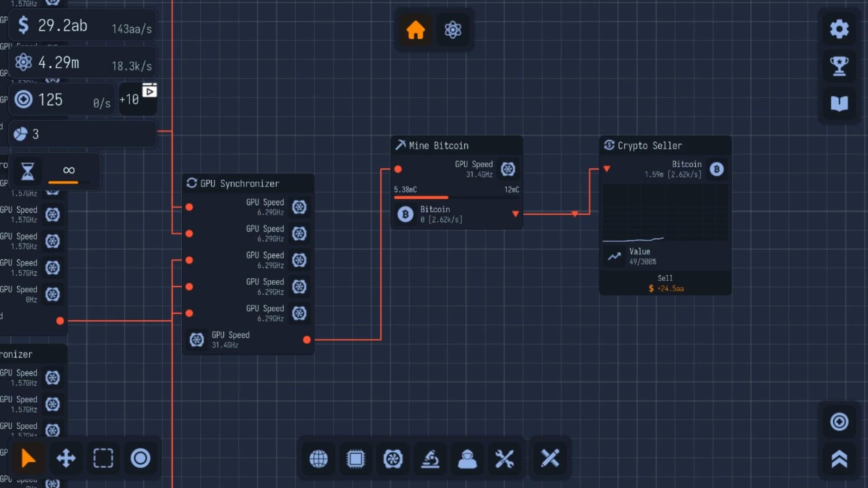Click the crossed ruler and pencil icon
The height and width of the screenshot is (488, 868).
coord(550,459)
